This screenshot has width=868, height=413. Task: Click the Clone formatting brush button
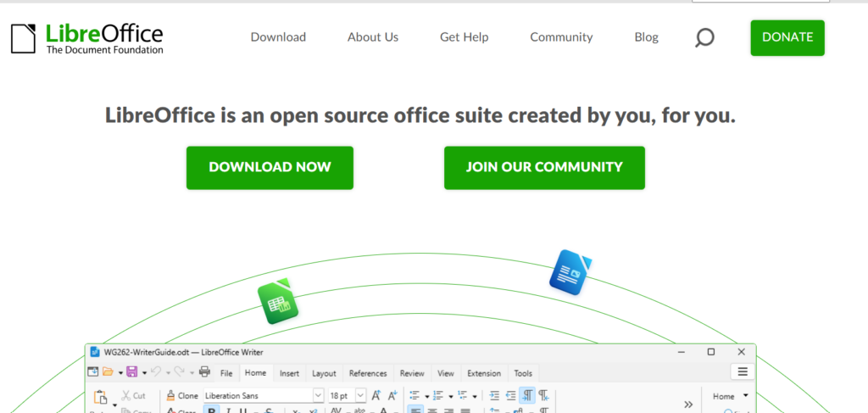tap(183, 396)
